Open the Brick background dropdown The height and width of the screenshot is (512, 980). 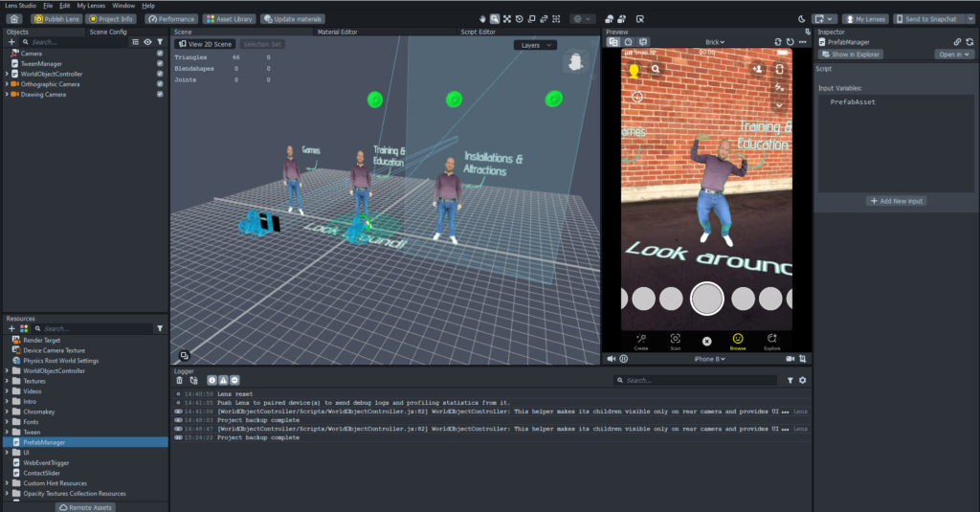715,42
